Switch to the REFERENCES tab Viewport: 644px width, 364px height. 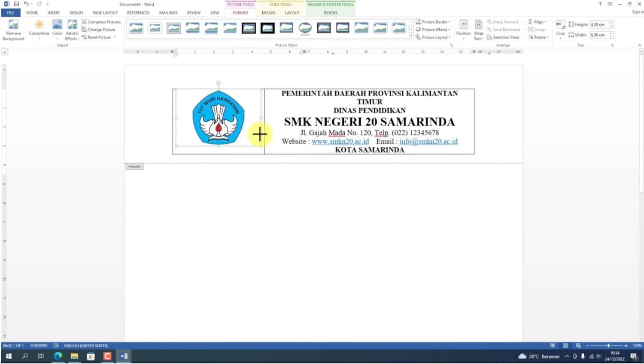[138, 13]
